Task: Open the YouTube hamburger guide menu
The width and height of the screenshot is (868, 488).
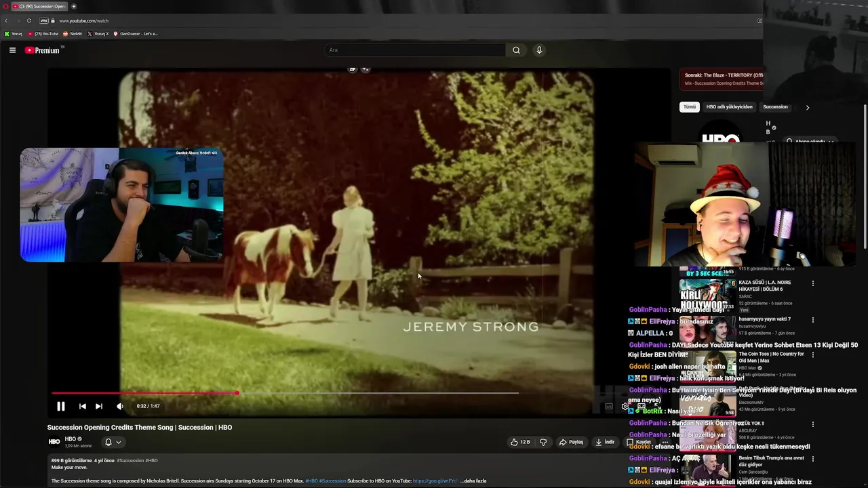Action: (12, 50)
